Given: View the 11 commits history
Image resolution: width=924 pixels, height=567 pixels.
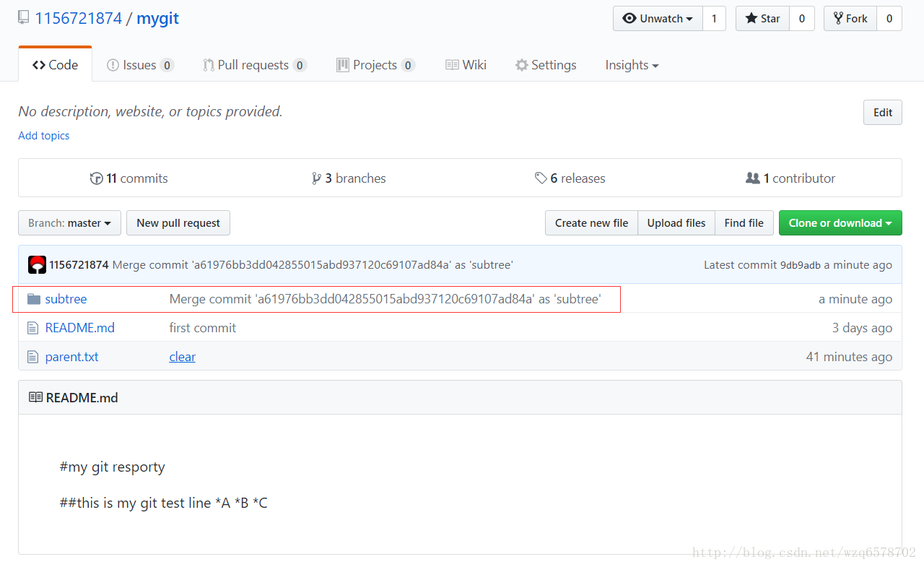Looking at the screenshot, I should 128,178.
